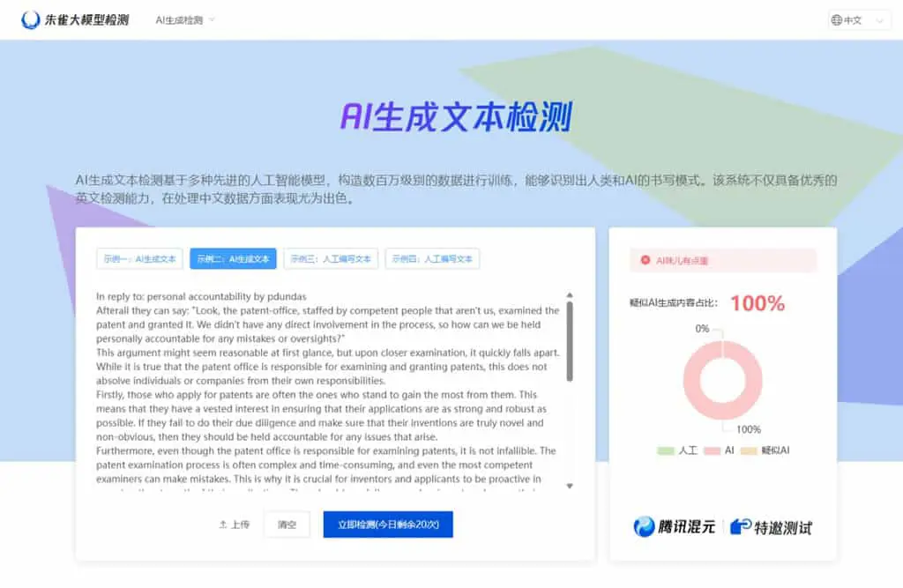The width and height of the screenshot is (903, 588).
Task: Select 示例一 AI生成文本 sample tab
Action: click(x=139, y=258)
